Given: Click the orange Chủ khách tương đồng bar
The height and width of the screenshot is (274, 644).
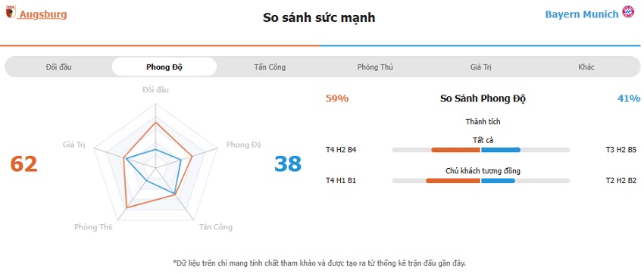Looking at the screenshot, I should [453, 181].
